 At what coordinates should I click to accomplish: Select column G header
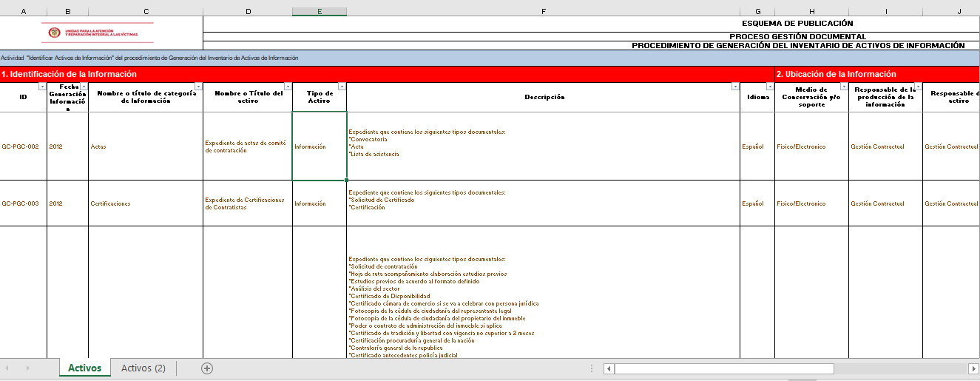pos(757,11)
